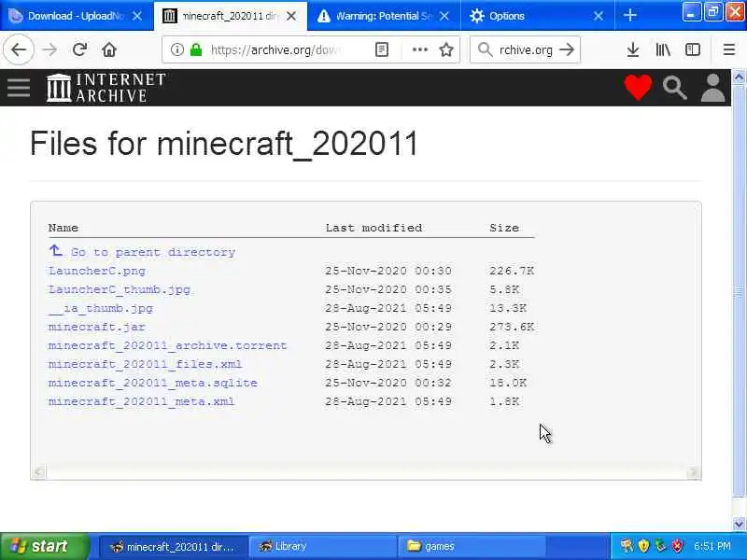
Task: Submit search with the arrow button
Action: 567,49
